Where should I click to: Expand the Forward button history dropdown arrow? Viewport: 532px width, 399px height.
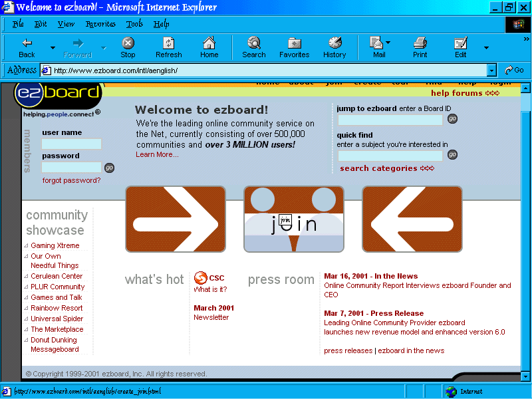tap(104, 48)
